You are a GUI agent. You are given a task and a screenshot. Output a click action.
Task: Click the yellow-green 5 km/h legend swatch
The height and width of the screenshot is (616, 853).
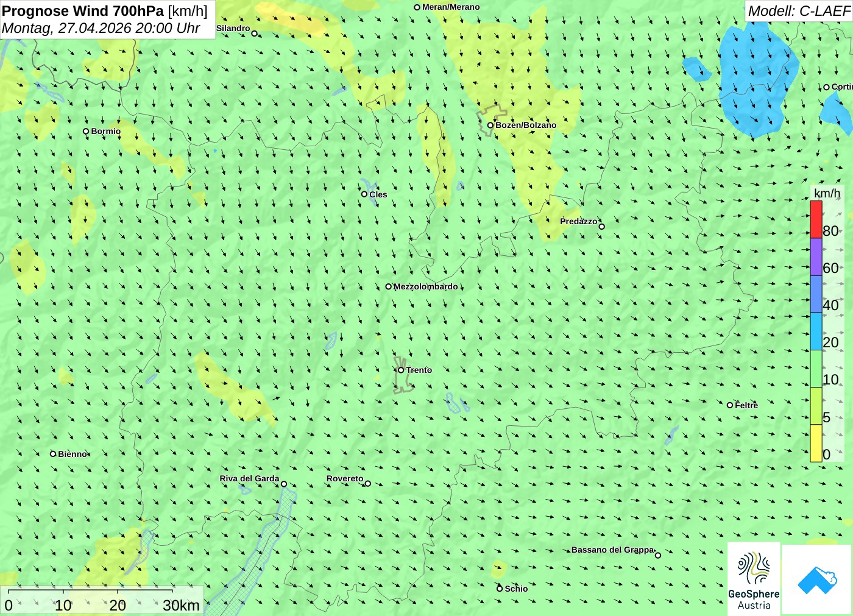tap(816, 406)
